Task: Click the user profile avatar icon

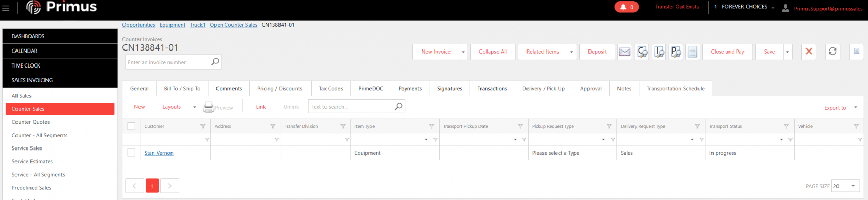Action: click(785, 8)
